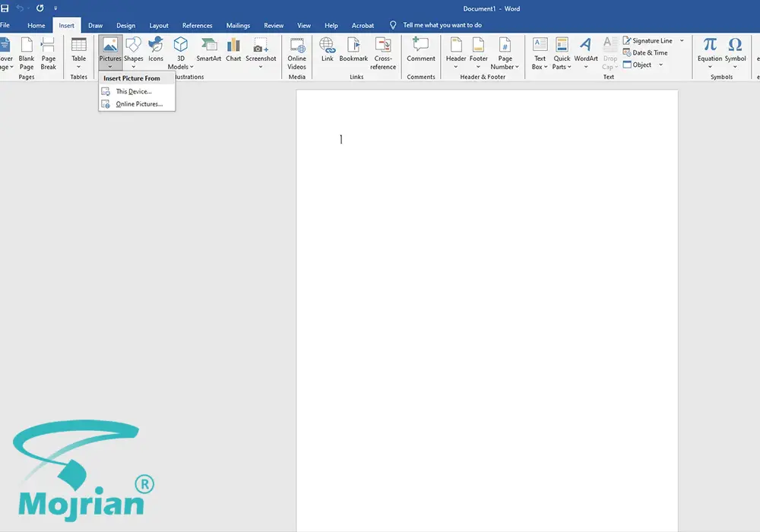
Task: Expand the Signature Line arrow
Action: [682, 41]
